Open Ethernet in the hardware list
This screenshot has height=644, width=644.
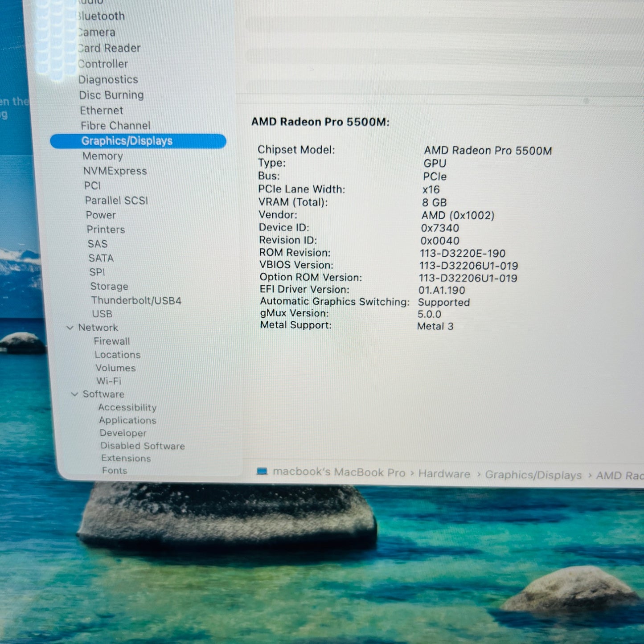[x=102, y=111]
